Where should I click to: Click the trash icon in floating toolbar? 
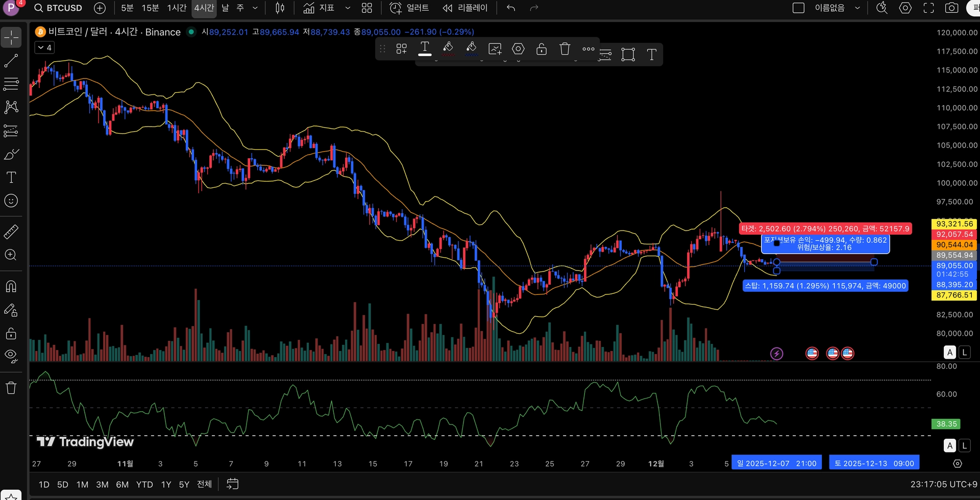point(565,49)
